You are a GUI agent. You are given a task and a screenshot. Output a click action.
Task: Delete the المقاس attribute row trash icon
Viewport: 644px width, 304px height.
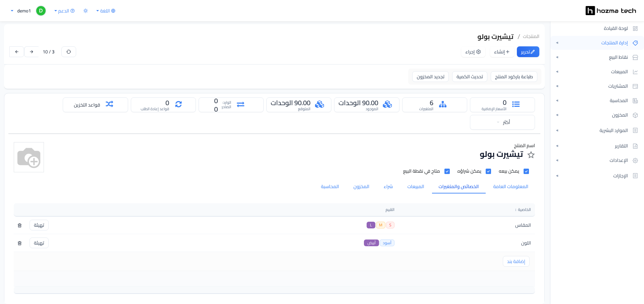click(20, 225)
